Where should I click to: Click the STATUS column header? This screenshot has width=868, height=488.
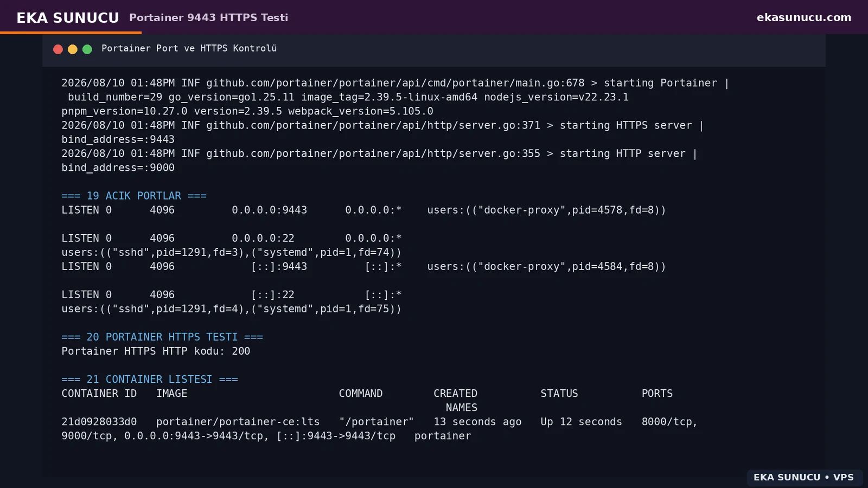click(x=559, y=393)
